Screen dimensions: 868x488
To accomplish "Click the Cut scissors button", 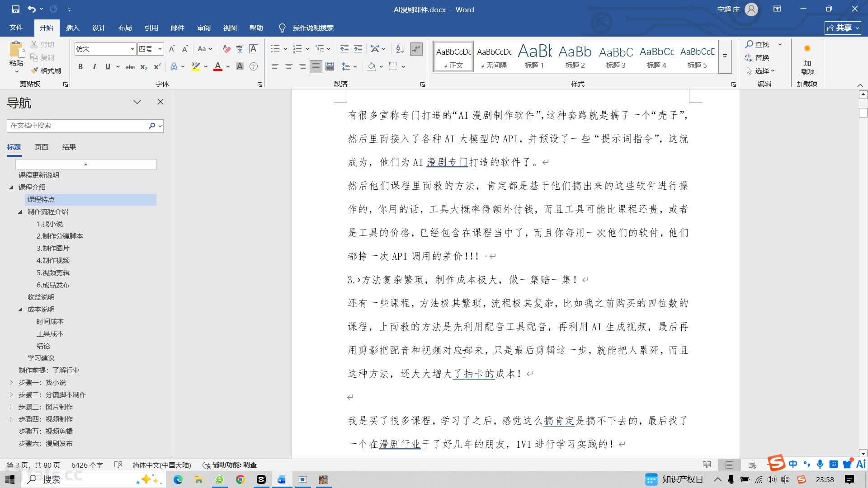I will (42, 44).
